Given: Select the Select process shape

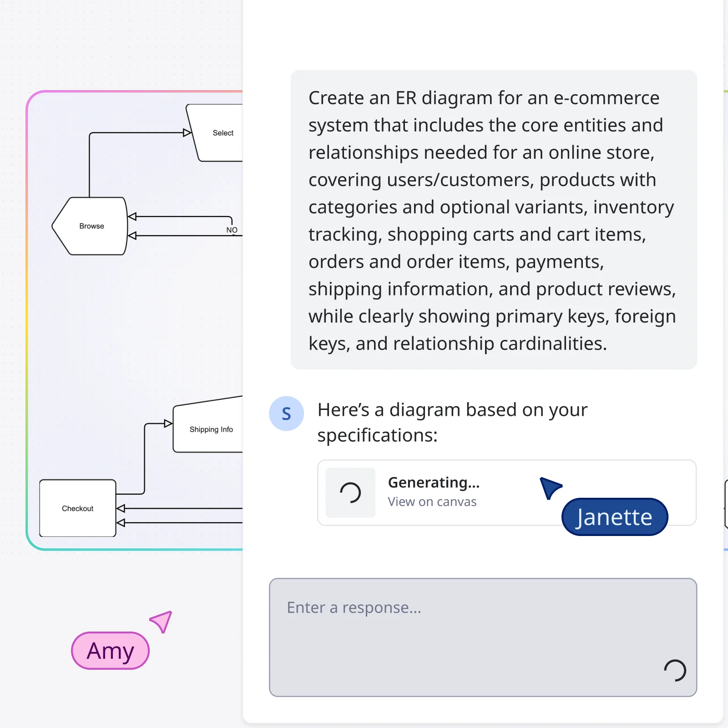Looking at the screenshot, I should pyautogui.click(x=222, y=133).
